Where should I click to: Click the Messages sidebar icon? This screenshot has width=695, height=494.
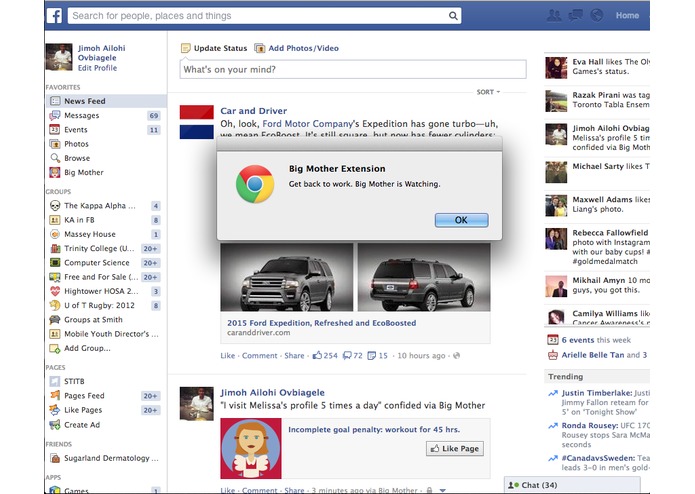coord(55,115)
